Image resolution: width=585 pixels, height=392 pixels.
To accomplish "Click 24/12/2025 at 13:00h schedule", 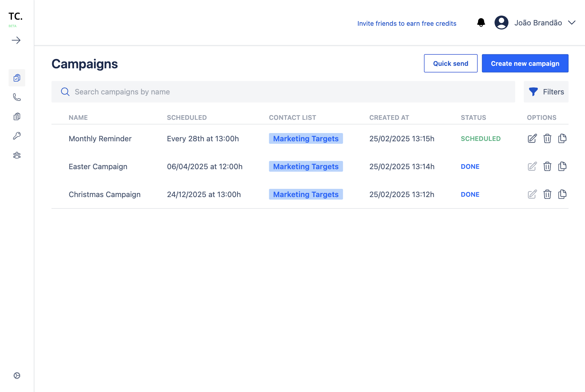I will 204,195.
